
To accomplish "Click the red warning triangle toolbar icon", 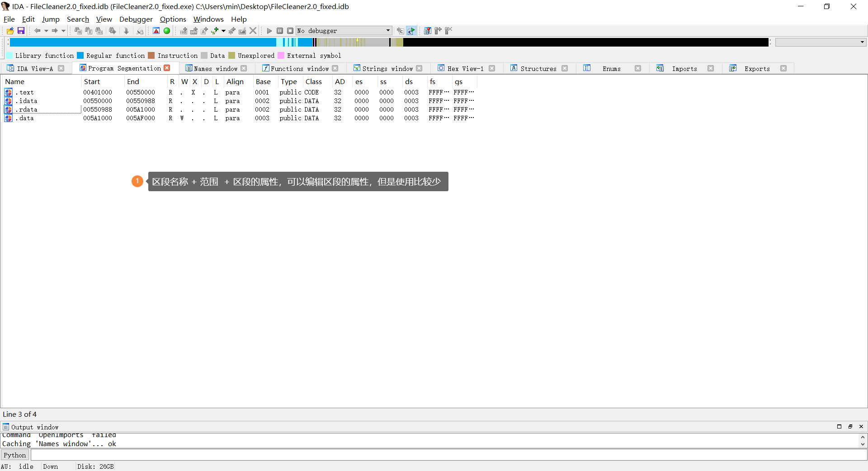I will 156,31.
